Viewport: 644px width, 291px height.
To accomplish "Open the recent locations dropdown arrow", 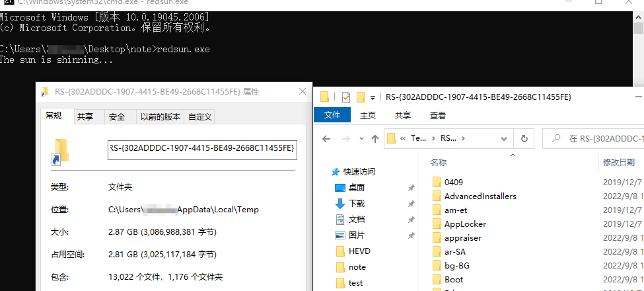I will tap(361, 139).
